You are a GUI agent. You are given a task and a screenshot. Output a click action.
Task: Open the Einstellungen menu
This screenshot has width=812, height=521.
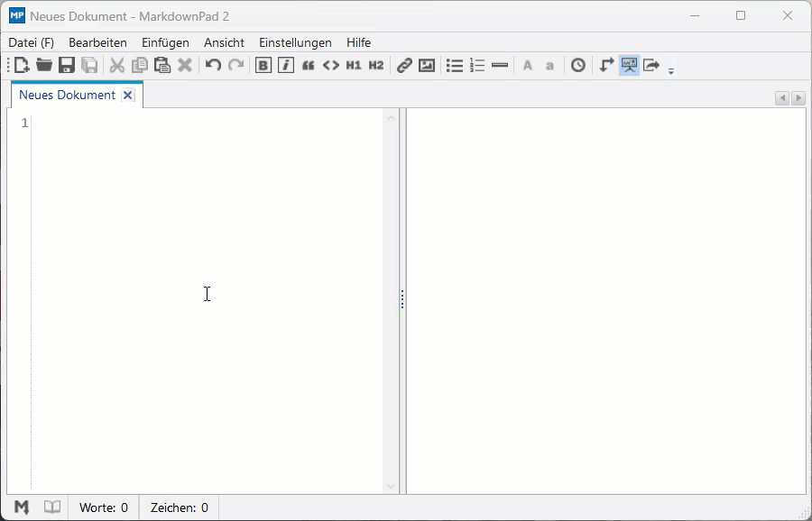pos(295,42)
